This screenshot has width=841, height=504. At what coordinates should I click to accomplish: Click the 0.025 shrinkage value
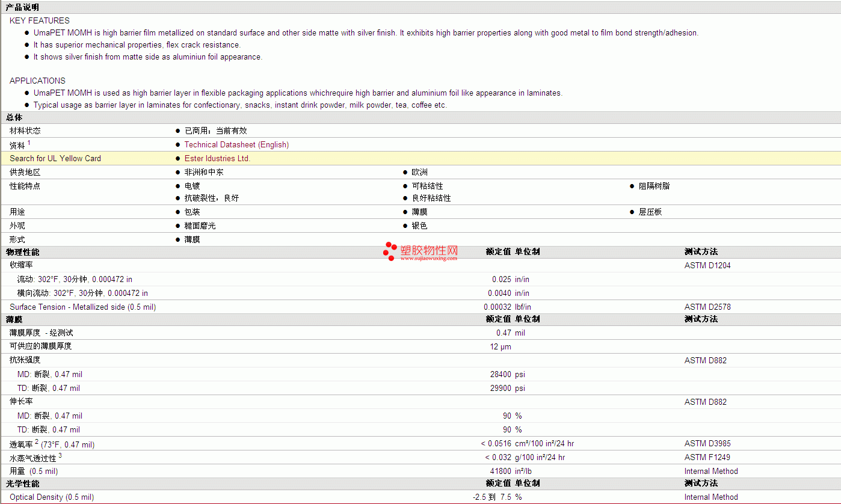[x=502, y=280]
